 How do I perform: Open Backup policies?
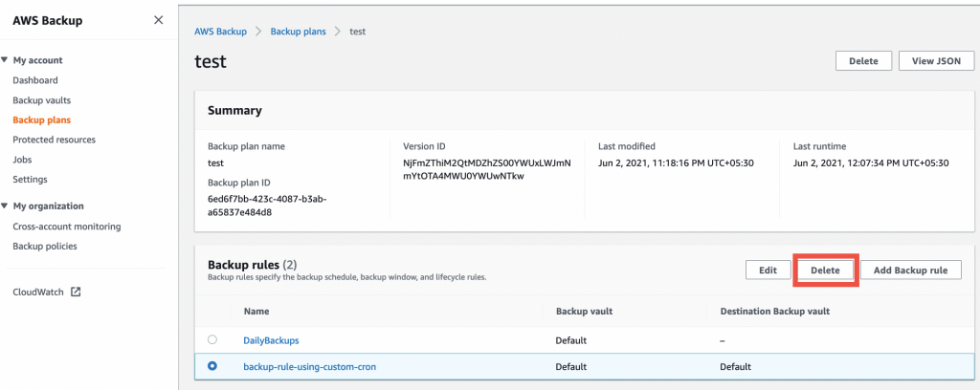(x=45, y=246)
